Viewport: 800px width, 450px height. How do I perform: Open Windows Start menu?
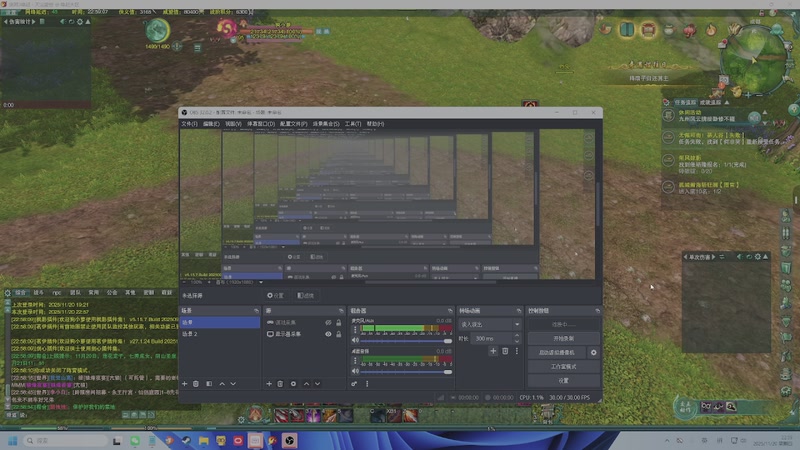click(13, 441)
